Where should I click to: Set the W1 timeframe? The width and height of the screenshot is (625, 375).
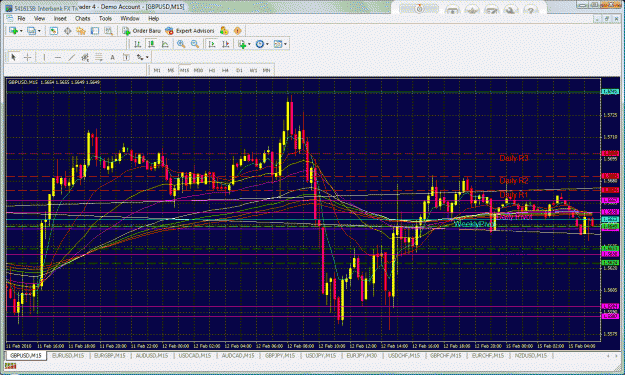coord(253,70)
